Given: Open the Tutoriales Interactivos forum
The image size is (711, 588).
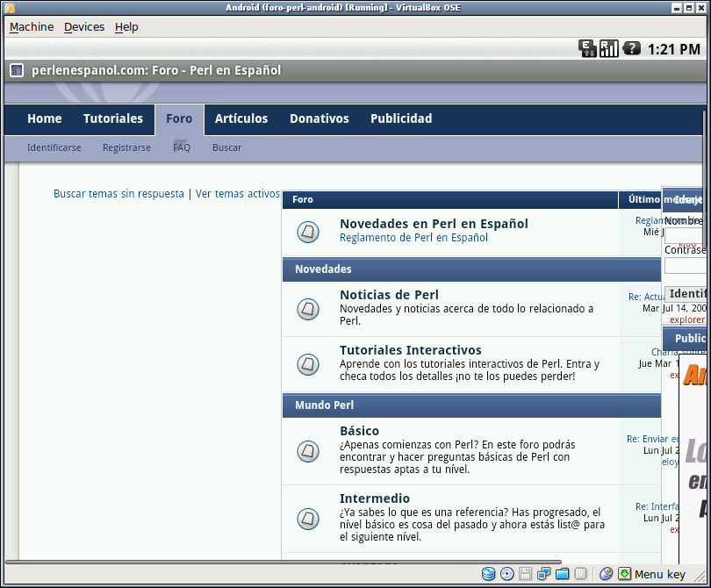Looking at the screenshot, I should click(411, 350).
